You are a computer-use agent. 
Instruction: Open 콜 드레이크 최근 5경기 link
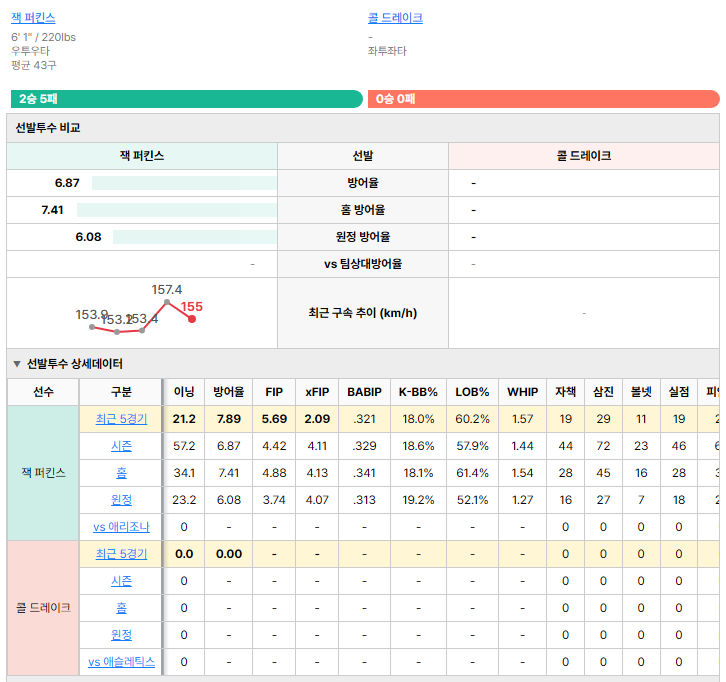(x=121, y=554)
